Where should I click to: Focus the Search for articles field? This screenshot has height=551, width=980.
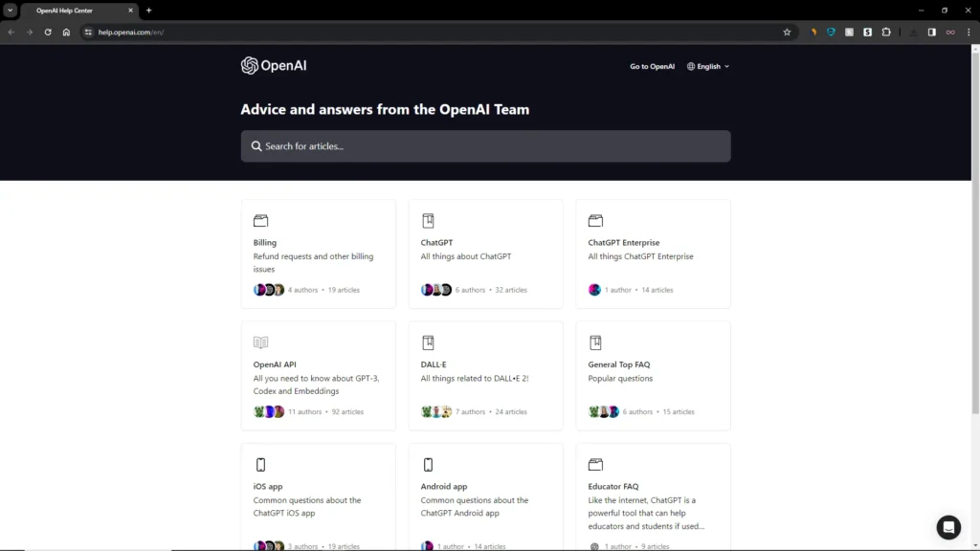pos(485,146)
